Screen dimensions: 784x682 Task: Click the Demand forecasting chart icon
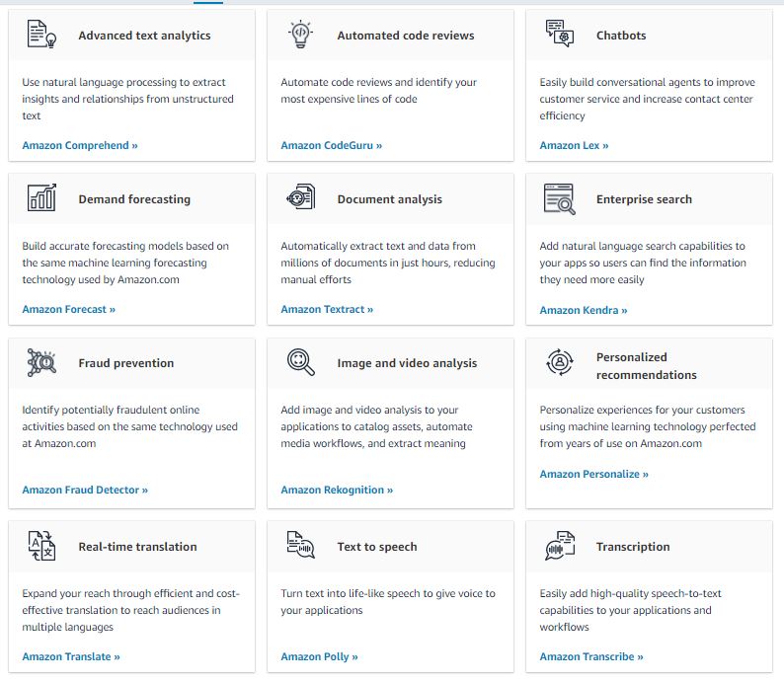42,198
